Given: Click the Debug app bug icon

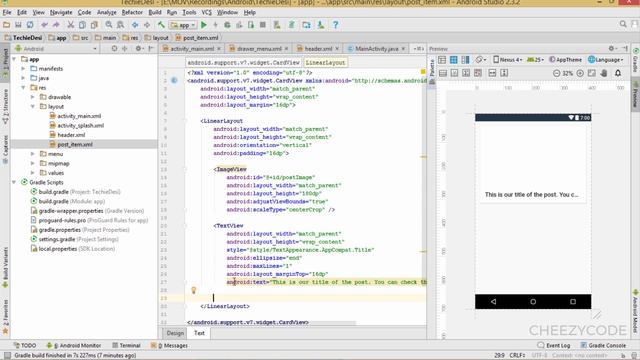Looking at the screenshot, I should click(227, 25).
